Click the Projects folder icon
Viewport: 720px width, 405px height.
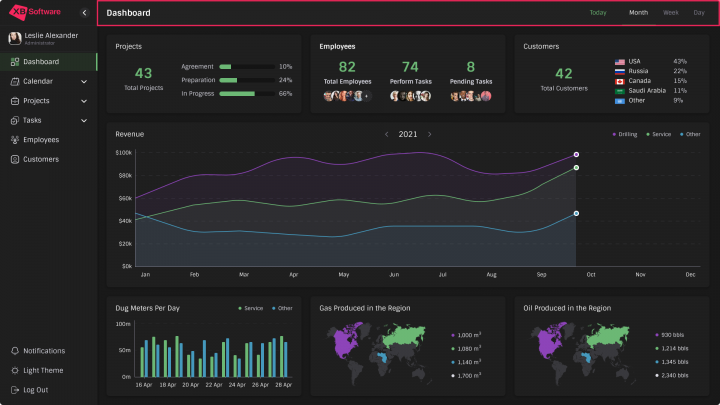[15, 101]
